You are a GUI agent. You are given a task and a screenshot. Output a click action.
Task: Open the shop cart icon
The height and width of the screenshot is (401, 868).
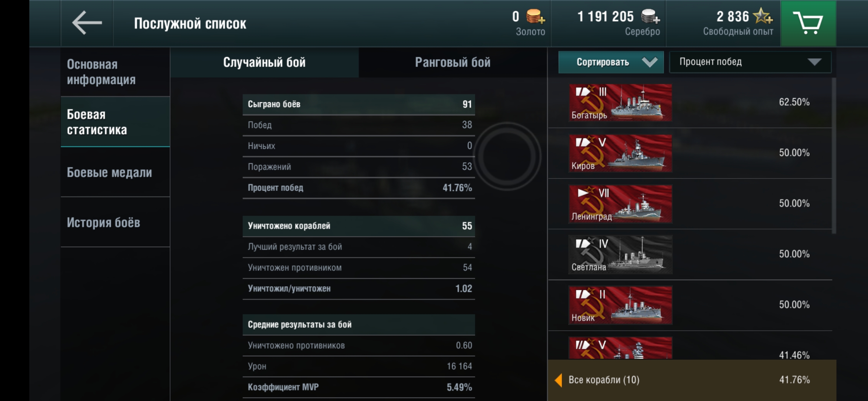[808, 23]
